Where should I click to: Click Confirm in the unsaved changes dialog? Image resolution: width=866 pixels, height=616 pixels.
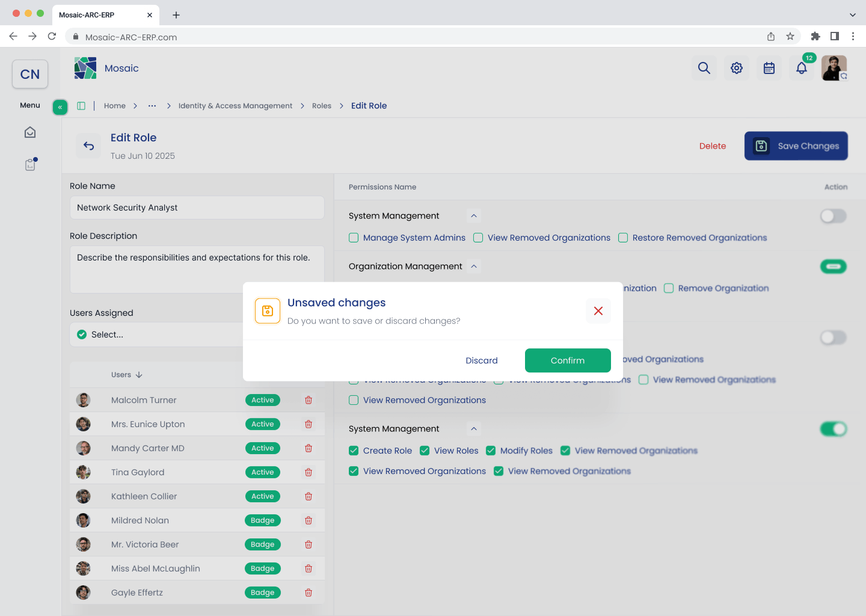click(x=568, y=360)
